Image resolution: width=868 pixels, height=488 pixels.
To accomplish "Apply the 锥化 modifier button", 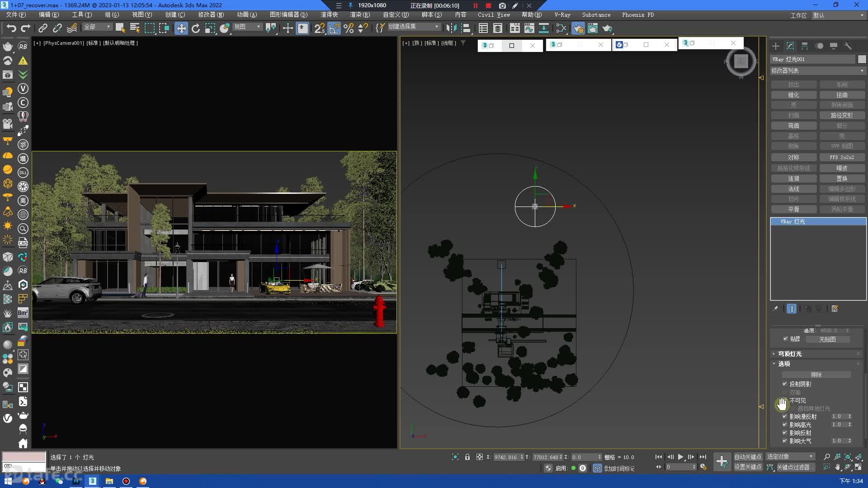I will coord(793,95).
